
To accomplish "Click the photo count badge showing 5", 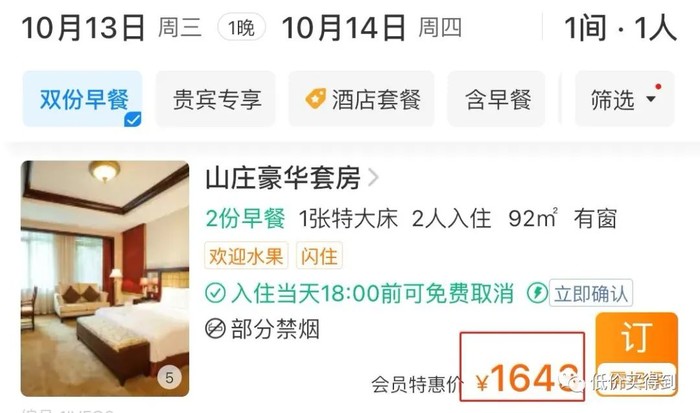I will [169, 378].
